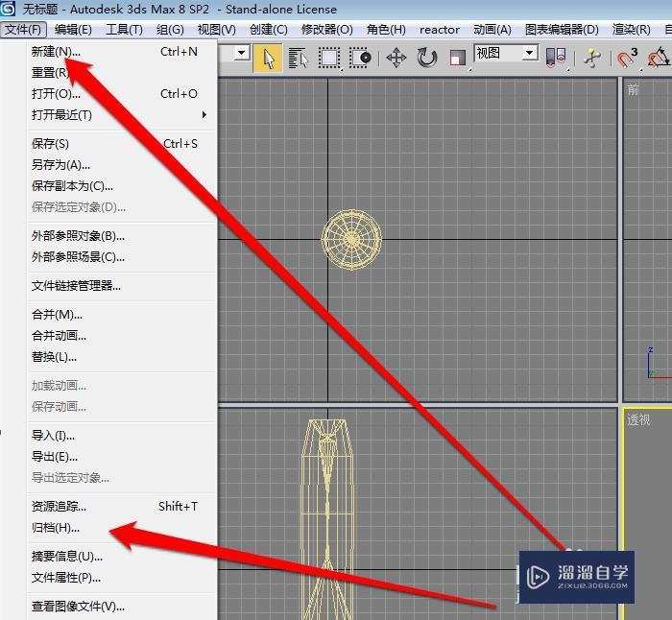Choose 导入(I)... menu entry
This screenshot has width=672, height=620.
[x=122, y=436]
